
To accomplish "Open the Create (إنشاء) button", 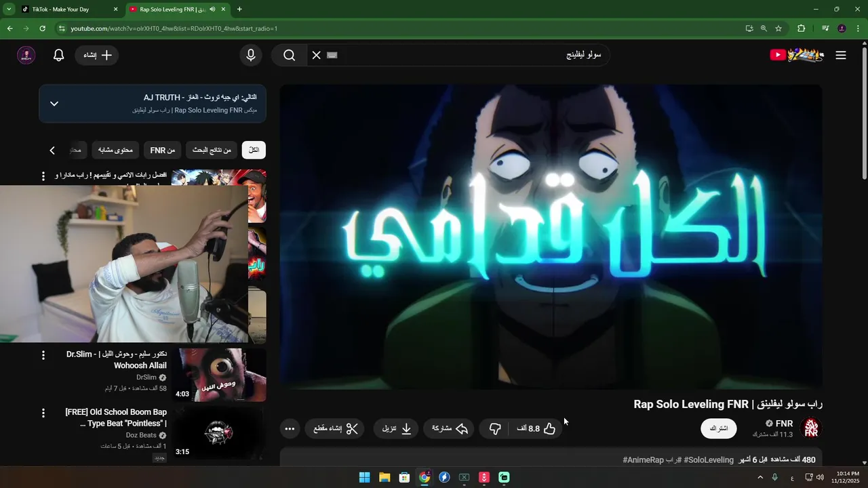I will [x=97, y=56].
